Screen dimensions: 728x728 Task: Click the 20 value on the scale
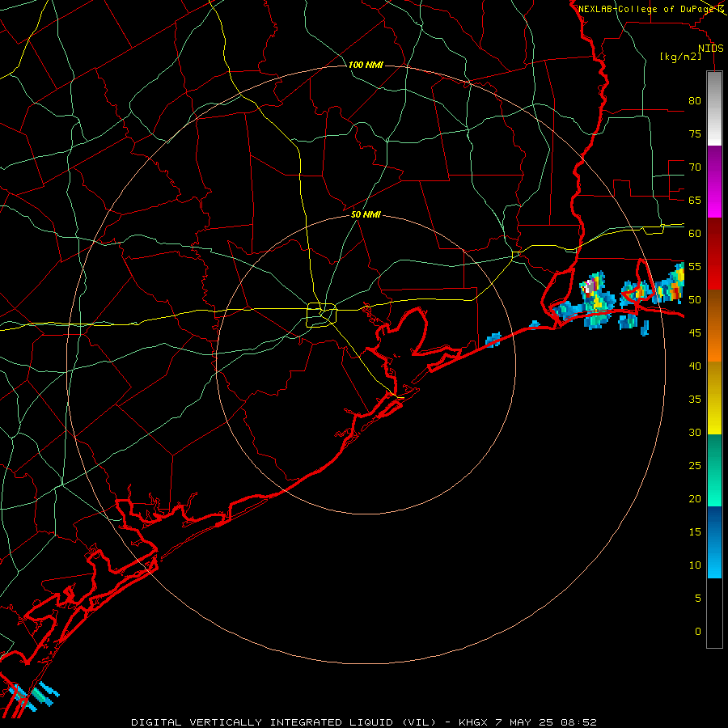tap(695, 498)
